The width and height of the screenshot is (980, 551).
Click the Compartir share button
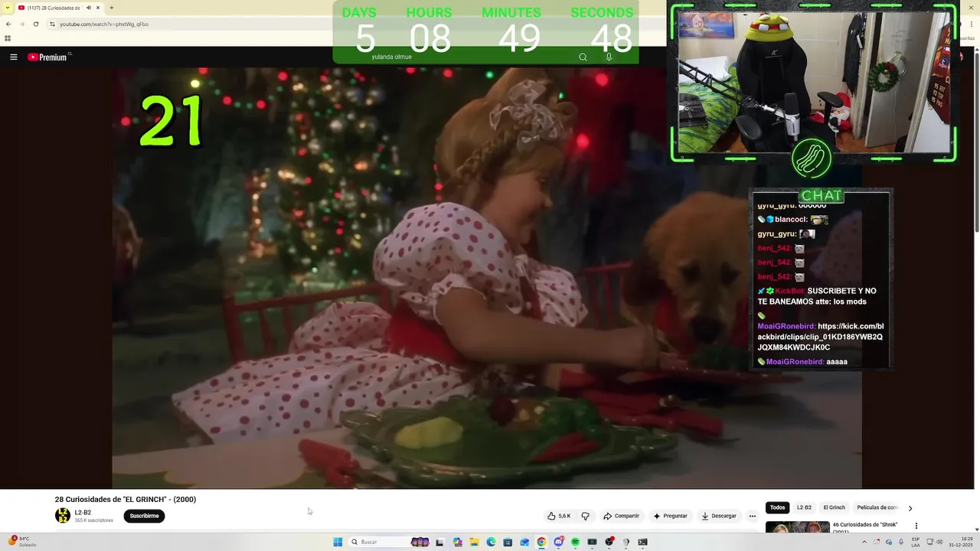(x=621, y=516)
